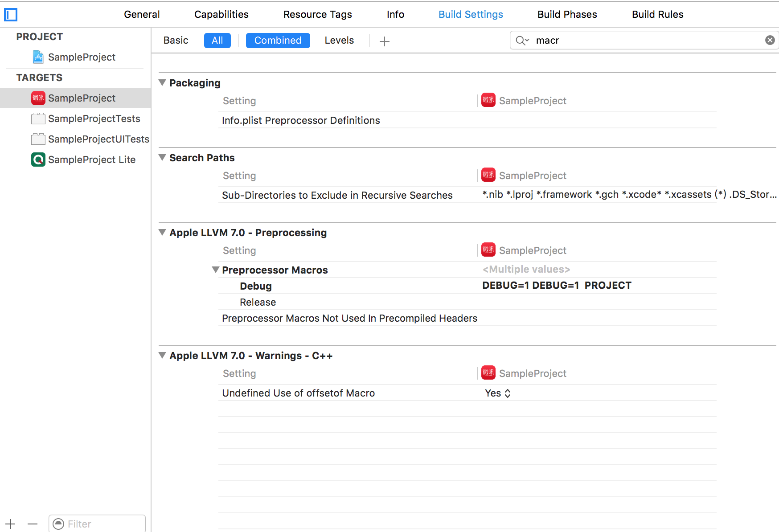Select the Combined view mode
The image size is (779, 532).
[278, 41]
